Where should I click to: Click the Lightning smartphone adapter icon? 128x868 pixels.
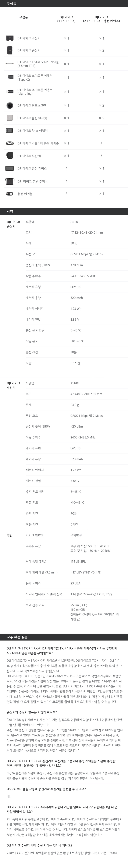pyautogui.click(x=9, y=92)
